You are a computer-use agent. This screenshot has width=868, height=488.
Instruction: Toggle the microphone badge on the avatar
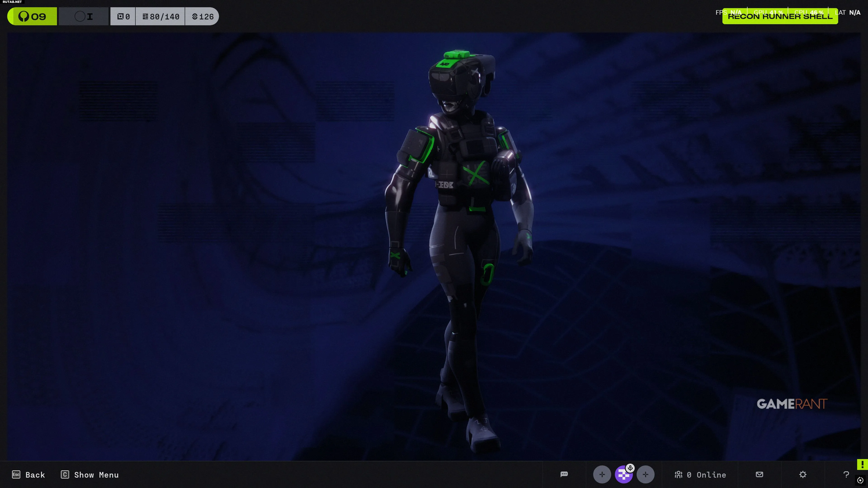click(630, 468)
